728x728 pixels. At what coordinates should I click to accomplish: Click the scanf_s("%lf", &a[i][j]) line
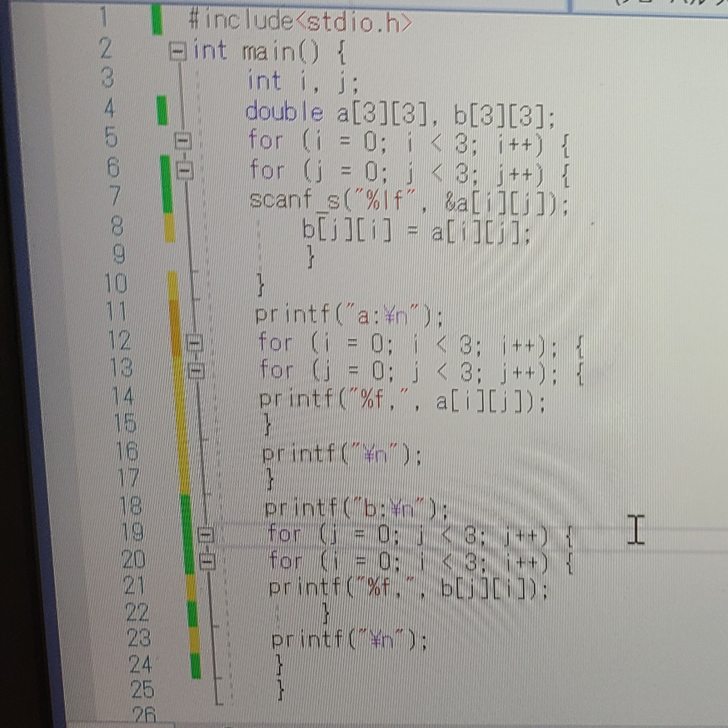(409, 202)
